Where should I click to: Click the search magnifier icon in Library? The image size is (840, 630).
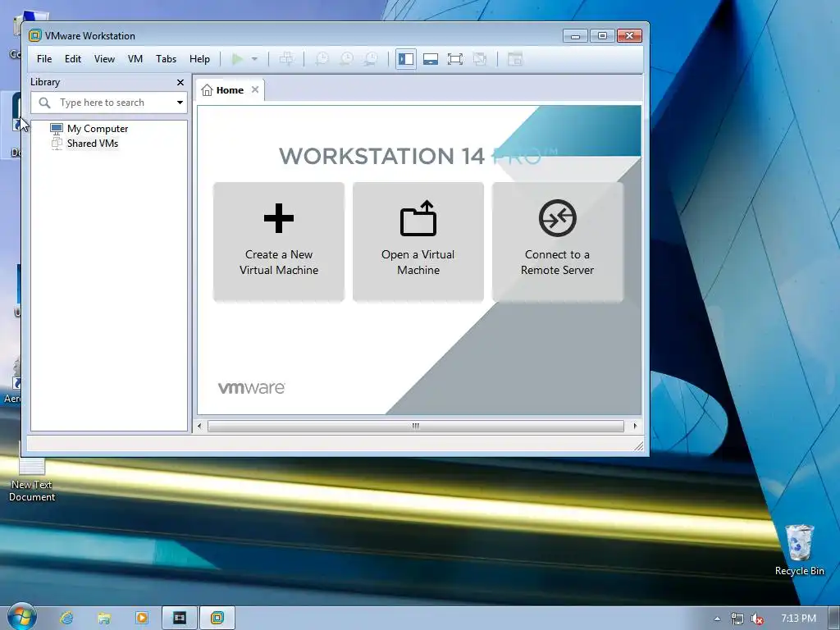[x=44, y=103]
